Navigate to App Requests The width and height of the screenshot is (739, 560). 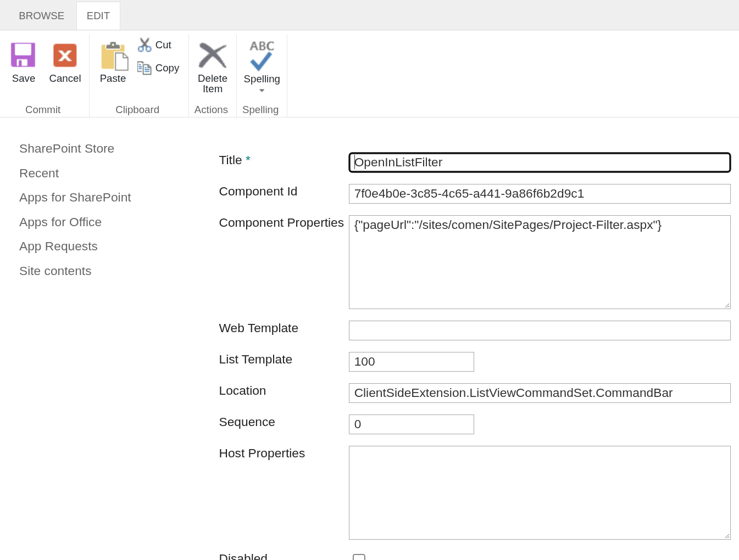[x=58, y=247]
